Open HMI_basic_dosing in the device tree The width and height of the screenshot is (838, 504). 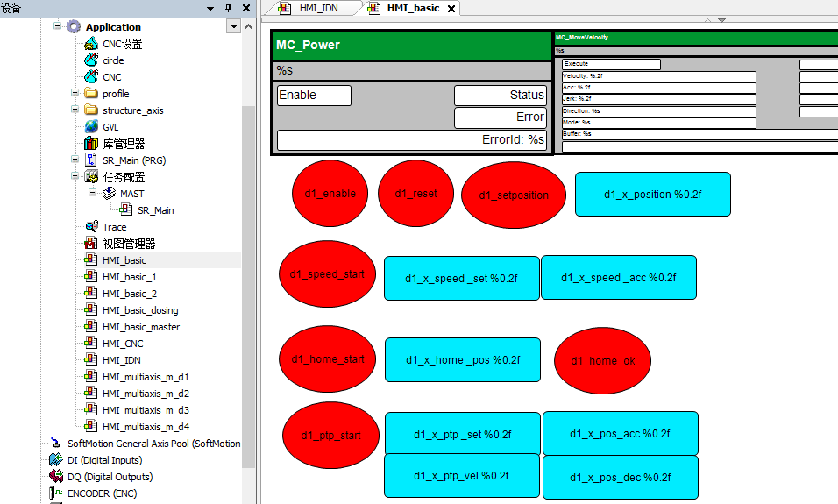[x=139, y=310]
